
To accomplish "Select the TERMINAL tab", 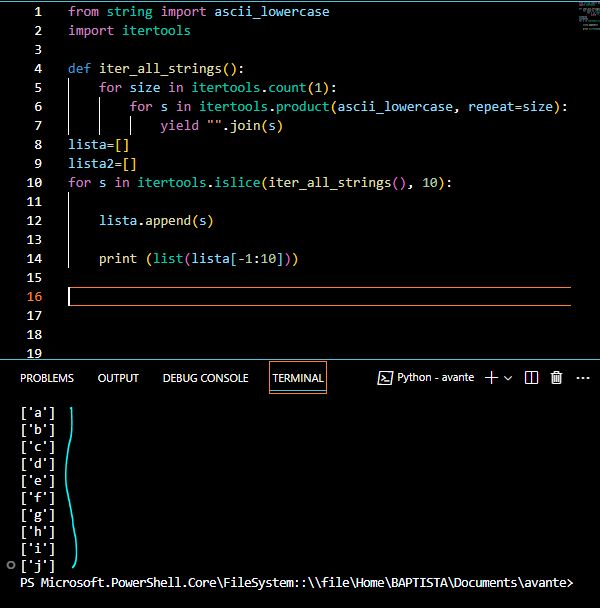I will pyautogui.click(x=298, y=378).
